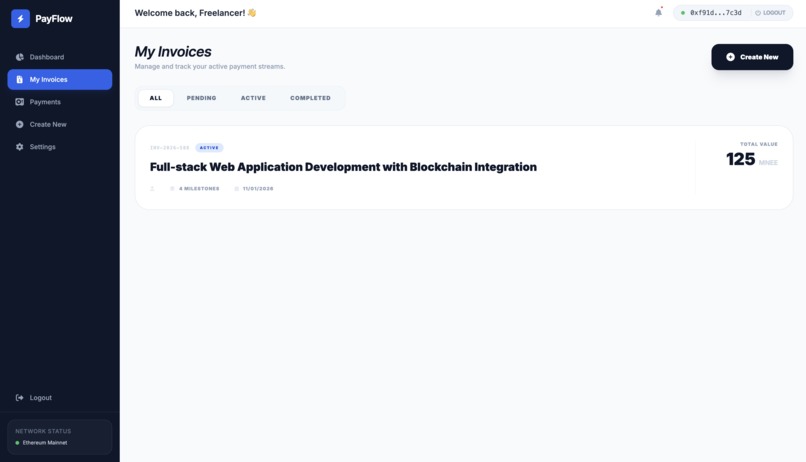
Task: Click the Logout label in the sidebar
Action: point(41,398)
